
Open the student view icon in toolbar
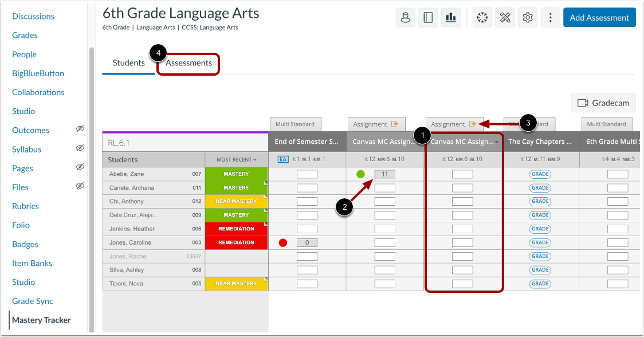click(x=405, y=17)
